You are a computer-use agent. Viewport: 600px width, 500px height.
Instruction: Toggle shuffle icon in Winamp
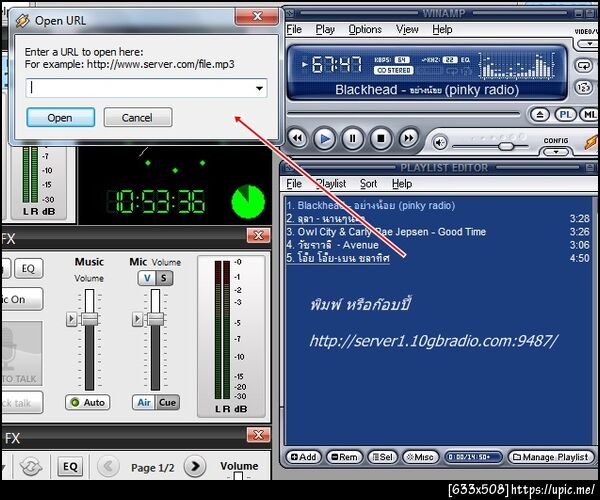(584, 88)
